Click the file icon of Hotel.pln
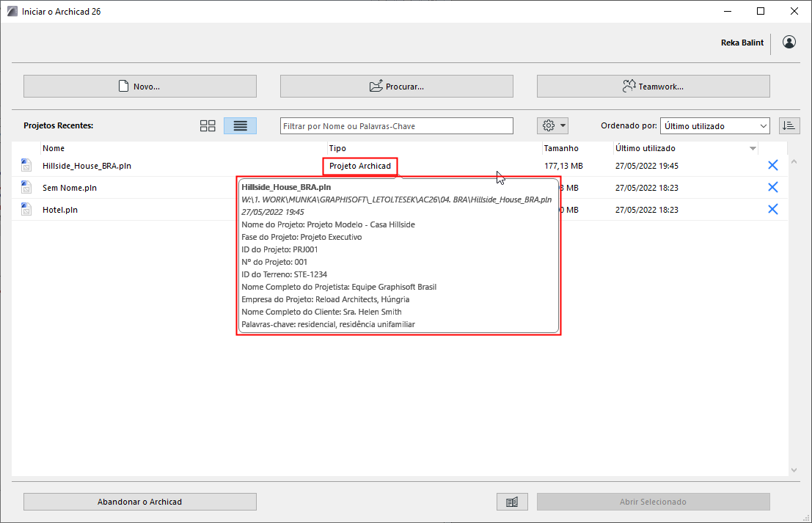This screenshot has height=523, width=812. point(26,209)
